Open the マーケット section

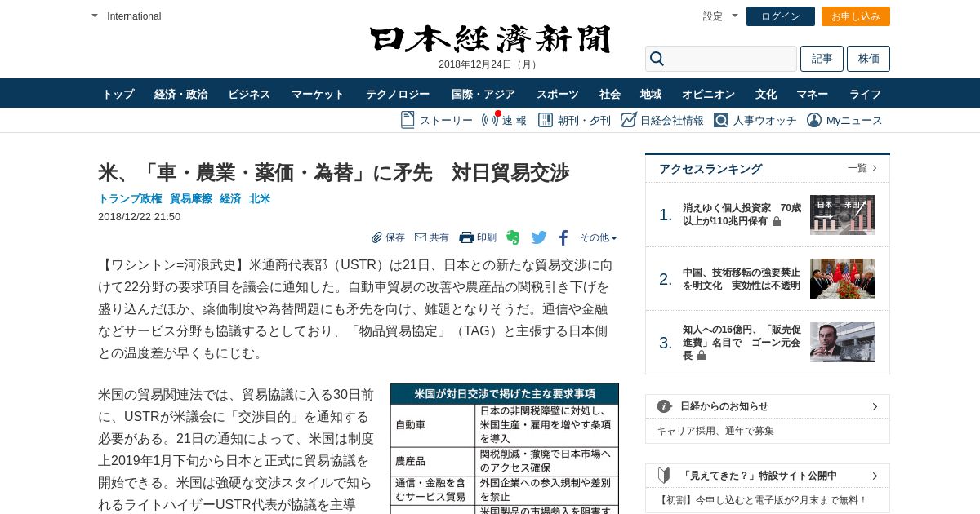point(318,94)
